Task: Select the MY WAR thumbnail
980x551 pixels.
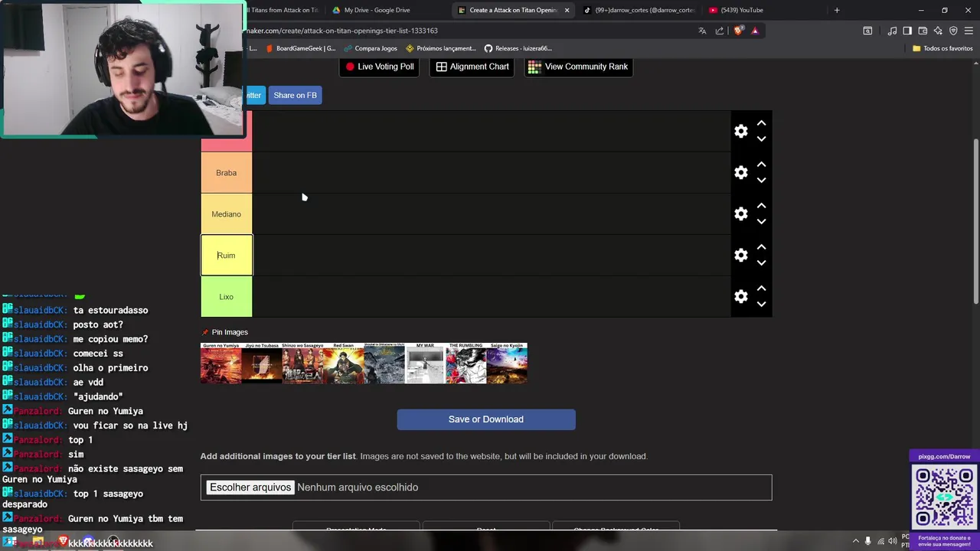Action: (x=425, y=363)
